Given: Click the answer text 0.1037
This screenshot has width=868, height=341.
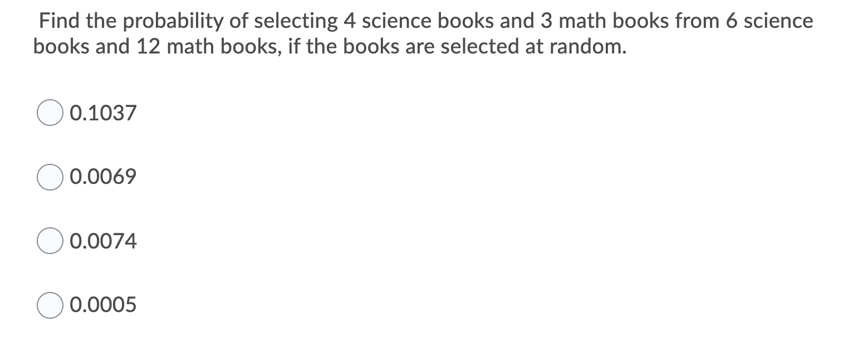Looking at the screenshot, I should (103, 113).
